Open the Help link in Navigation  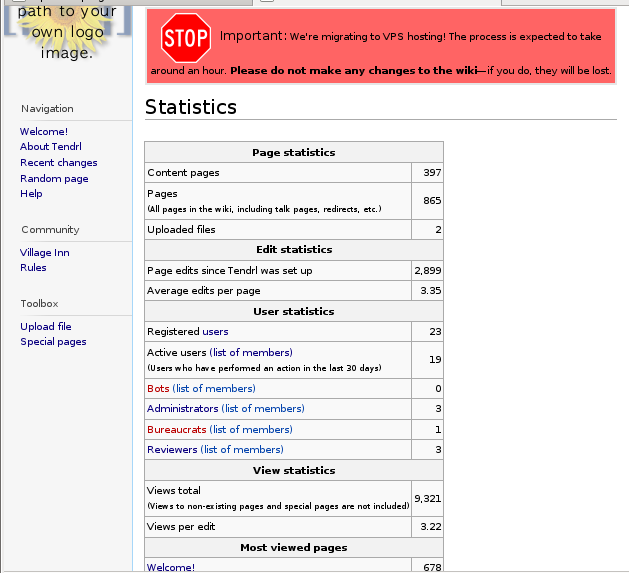(31, 194)
